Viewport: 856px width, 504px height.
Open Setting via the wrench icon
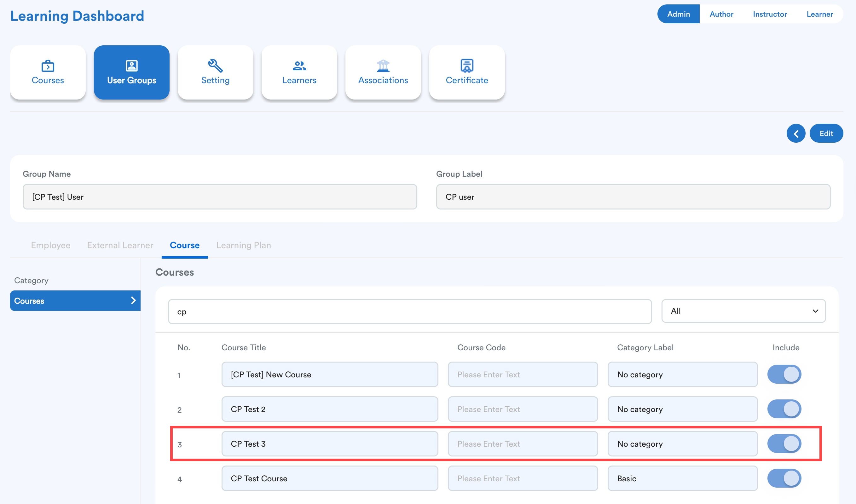(215, 72)
